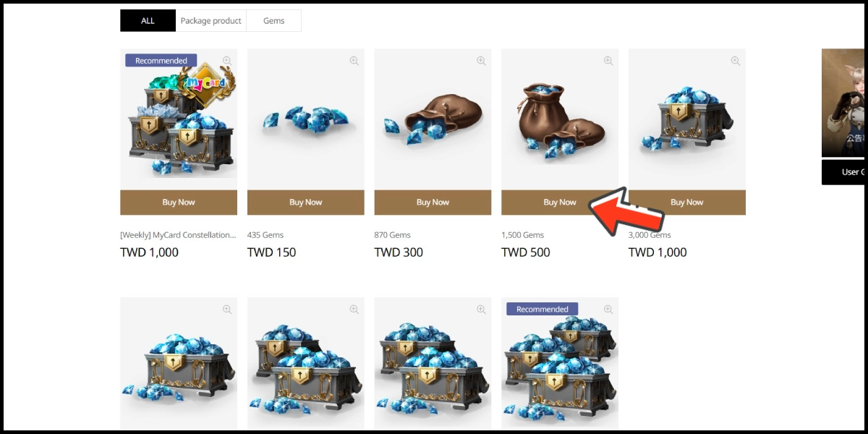Open zoom icon on 870 Gems card
868x434 pixels.
tap(481, 61)
